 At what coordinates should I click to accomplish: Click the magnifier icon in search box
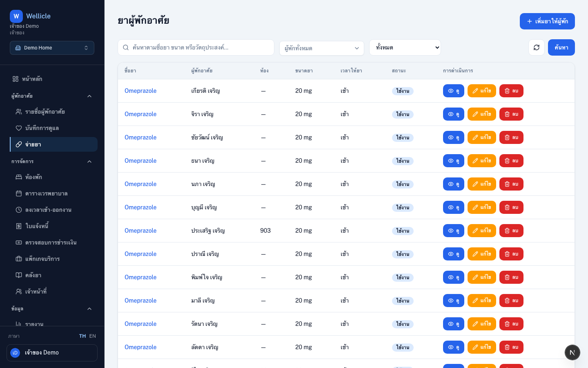(126, 47)
